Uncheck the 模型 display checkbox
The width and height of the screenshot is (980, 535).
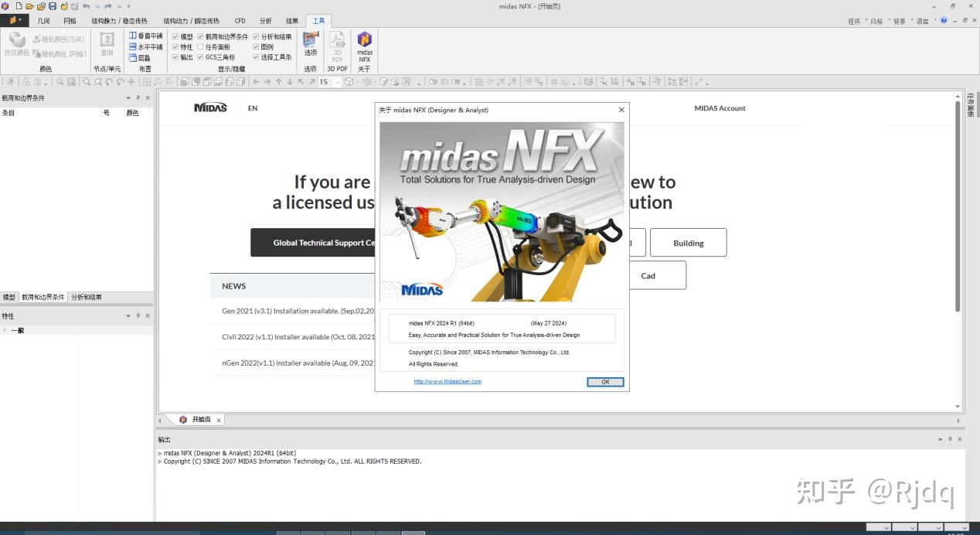coord(176,35)
